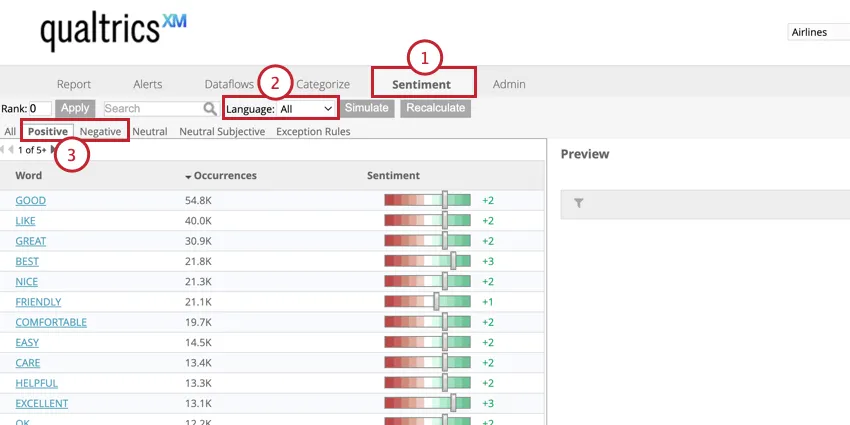The width and height of the screenshot is (850, 425).
Task: Go to the previous page arrow
Action: tap(12, 150)
